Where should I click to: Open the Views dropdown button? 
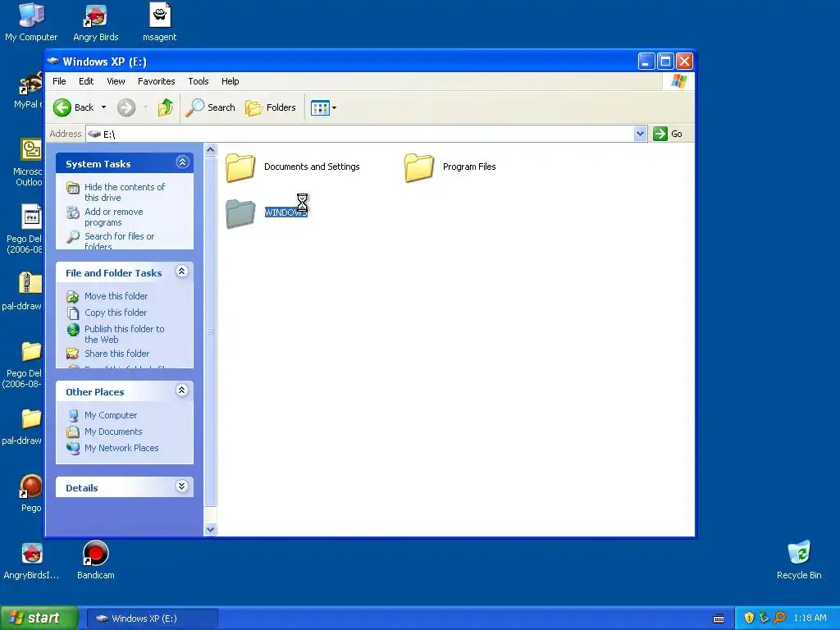[323, 107]
